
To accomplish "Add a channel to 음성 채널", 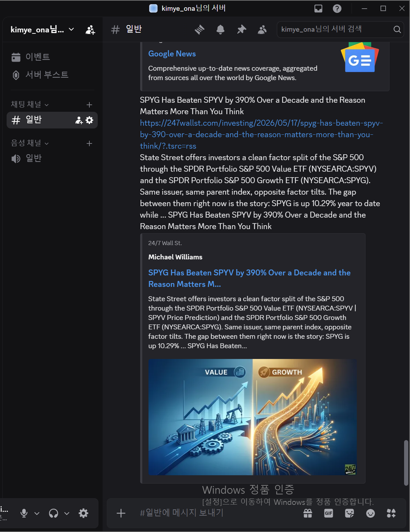I will (x=89, y=143).
